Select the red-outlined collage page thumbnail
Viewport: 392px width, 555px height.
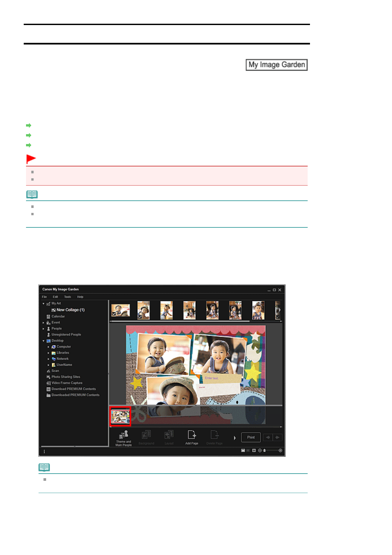pyautogui.click(x=120, y=417)
